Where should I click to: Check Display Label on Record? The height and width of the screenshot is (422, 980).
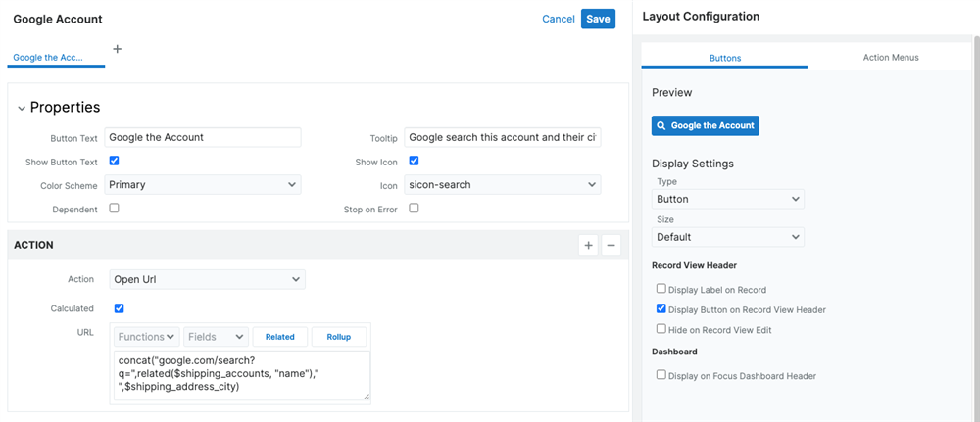click(x=661, y=289)
